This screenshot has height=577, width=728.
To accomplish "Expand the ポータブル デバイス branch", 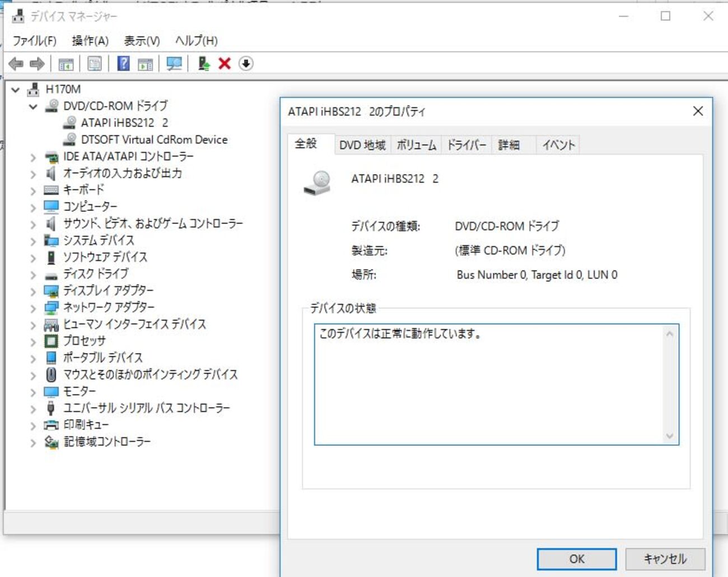I will (33, 359).
